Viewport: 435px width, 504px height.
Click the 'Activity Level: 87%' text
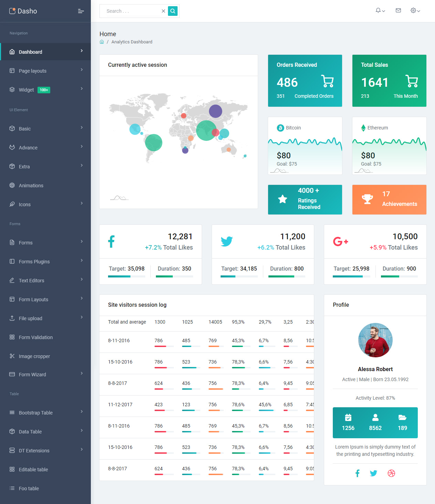coord(375,398)
